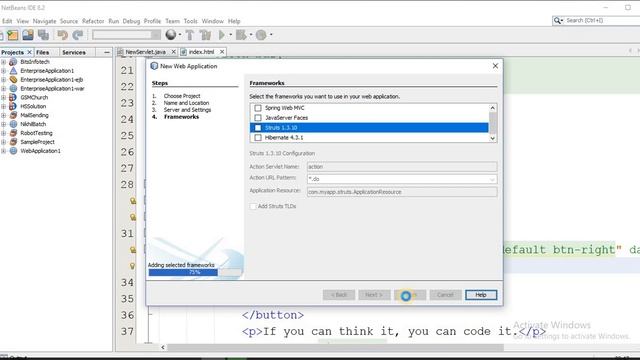The width and height of the screenshot is (640, 360).
Task: Click the Undo toolbar icon
Action: 62,35
